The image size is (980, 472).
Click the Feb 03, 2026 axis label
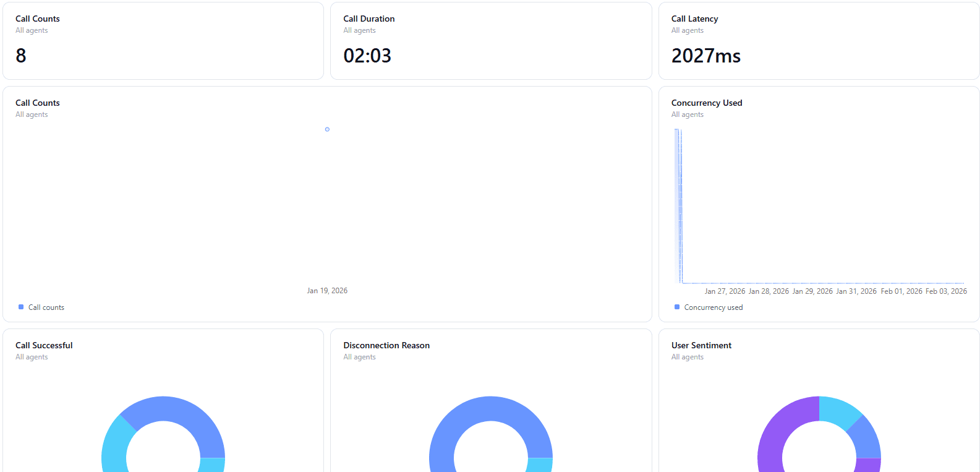946,291
